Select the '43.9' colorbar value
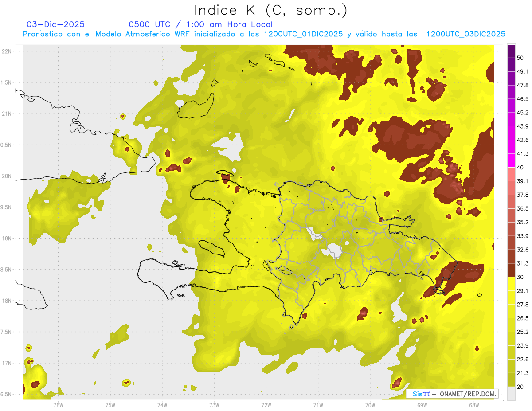The height and width of the screenshot is (411, 532). pyautogui.click(x=523, y=126)
